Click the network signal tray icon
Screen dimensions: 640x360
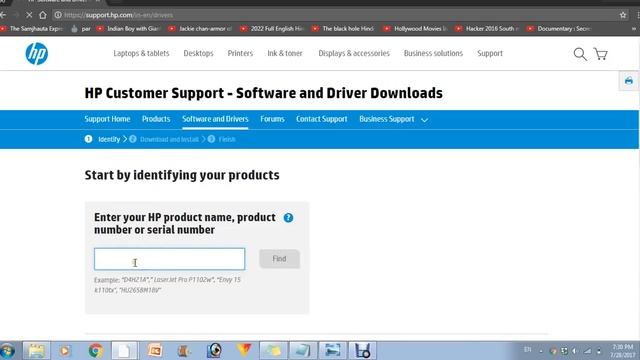click(x=587, y=351)
